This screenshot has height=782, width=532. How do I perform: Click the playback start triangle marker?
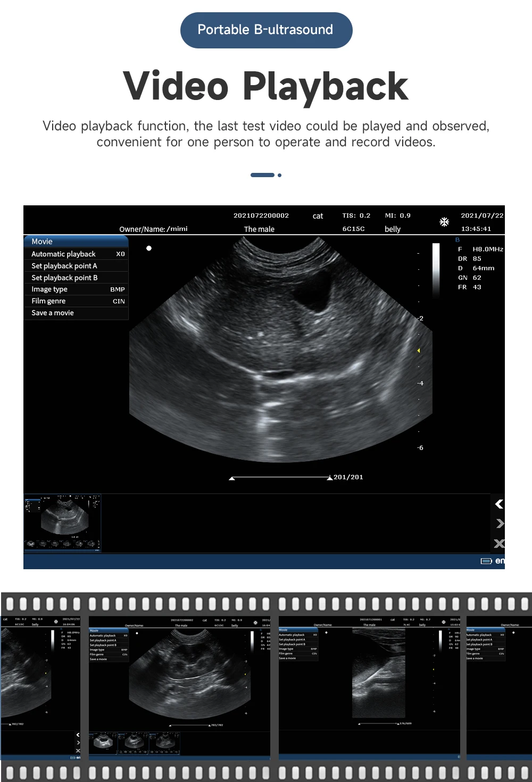231,479
